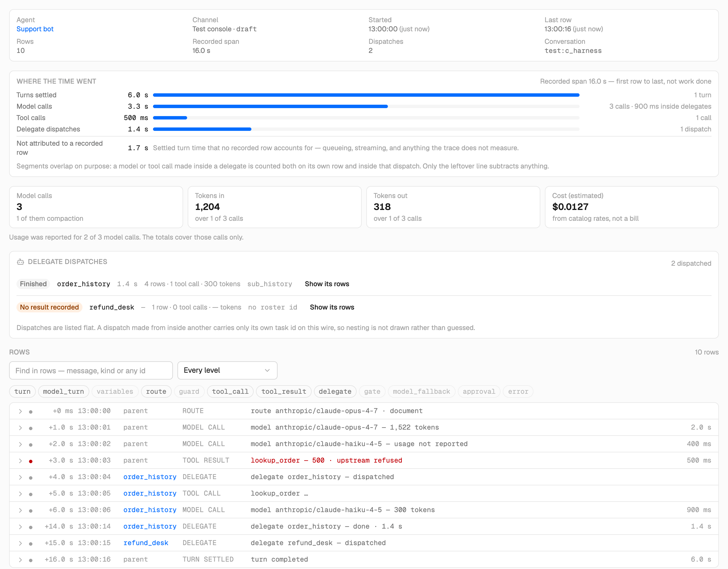Expand the 300 tokens MODEL CALL row

coord(20,510)
